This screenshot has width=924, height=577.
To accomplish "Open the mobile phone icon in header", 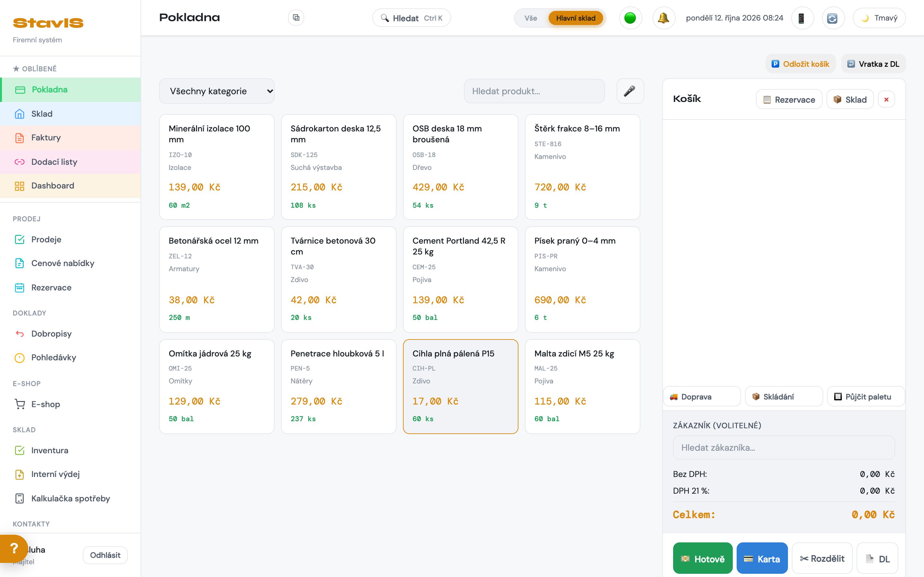I will [802, 18].
